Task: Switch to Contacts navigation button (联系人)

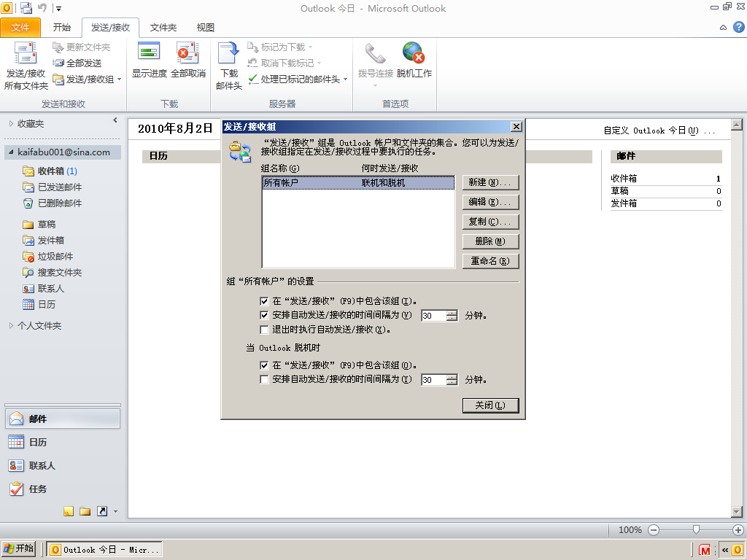Action: pyautogui.click(x=63, y=466)
